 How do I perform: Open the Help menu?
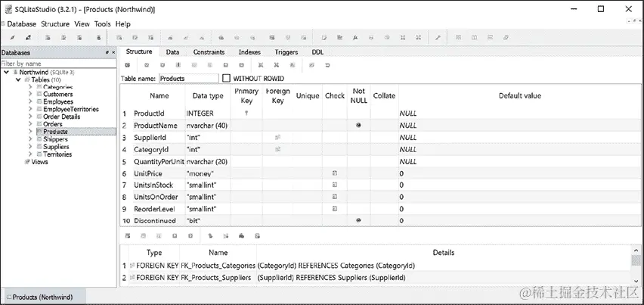point(122,24)
